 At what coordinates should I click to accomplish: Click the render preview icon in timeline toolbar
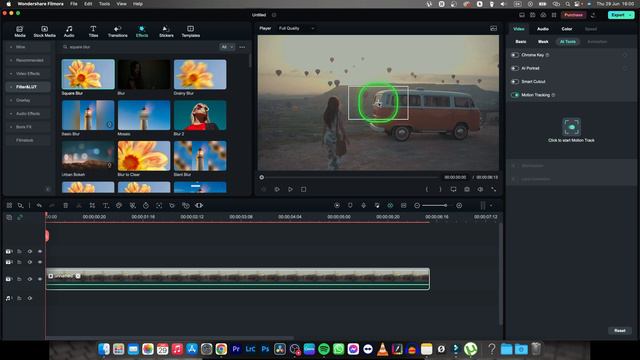click(337, 205)
